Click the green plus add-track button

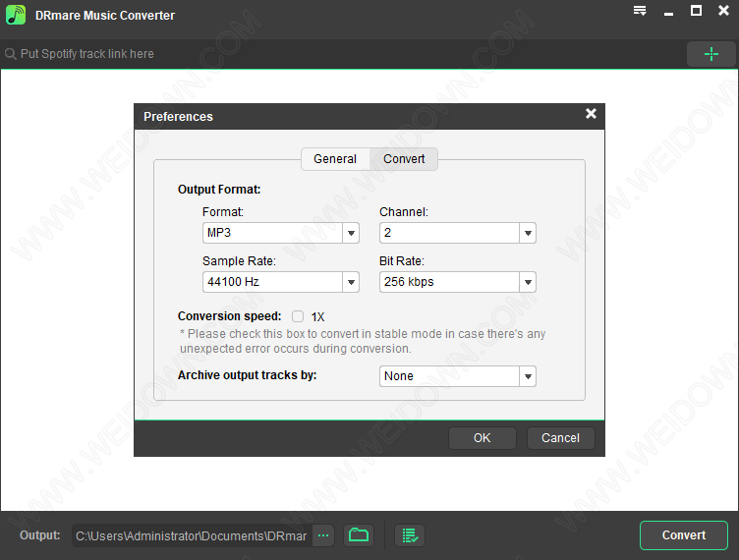(711, 54)
